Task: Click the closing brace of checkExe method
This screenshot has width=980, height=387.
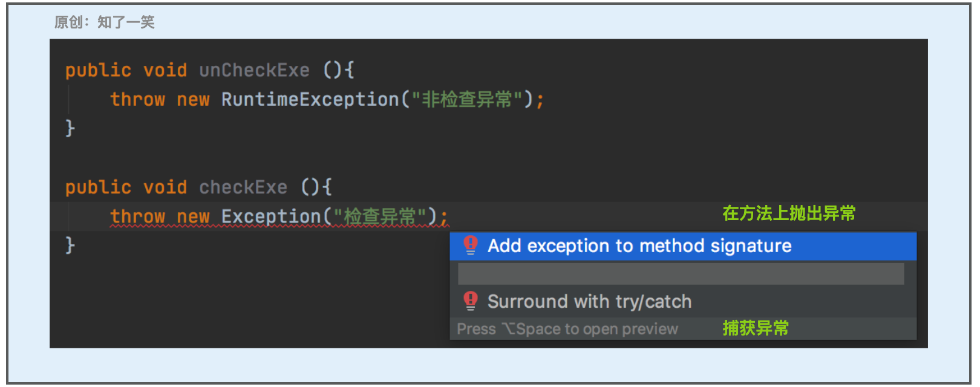Action: [70, 246]
